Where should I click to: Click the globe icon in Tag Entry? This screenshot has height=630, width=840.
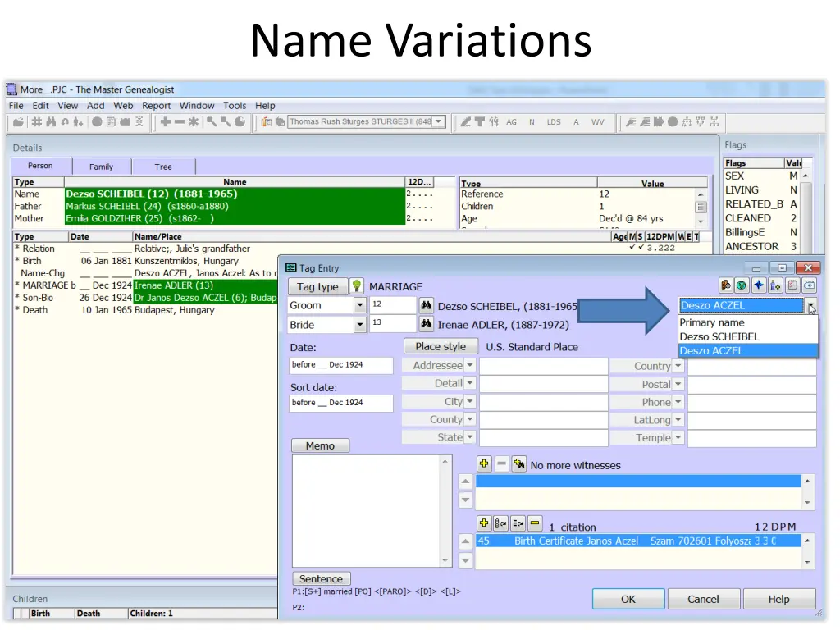coord(742,285)
